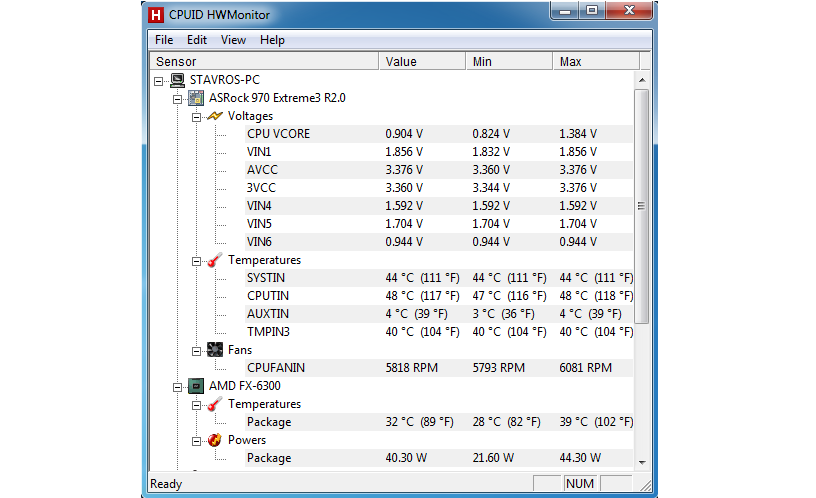Click the 32 °C package temperature value
The width and height of the screenshot is (816, 498).
click(x=419, y=422)
